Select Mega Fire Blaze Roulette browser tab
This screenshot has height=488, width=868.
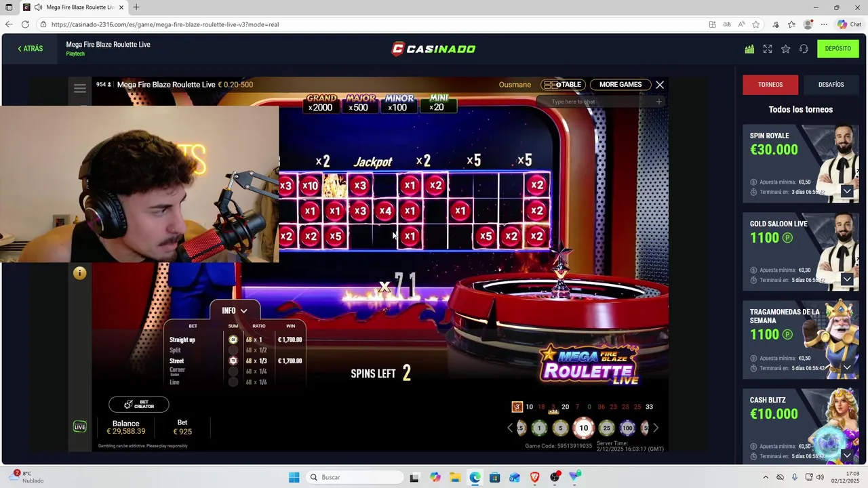pyautogui.click(x=73, y=7)
